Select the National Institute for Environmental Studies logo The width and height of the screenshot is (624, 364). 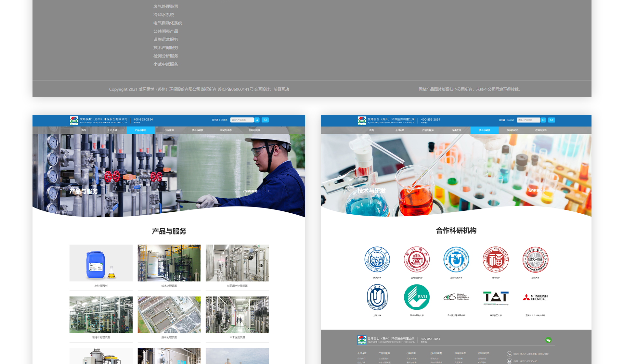(456, 297)
